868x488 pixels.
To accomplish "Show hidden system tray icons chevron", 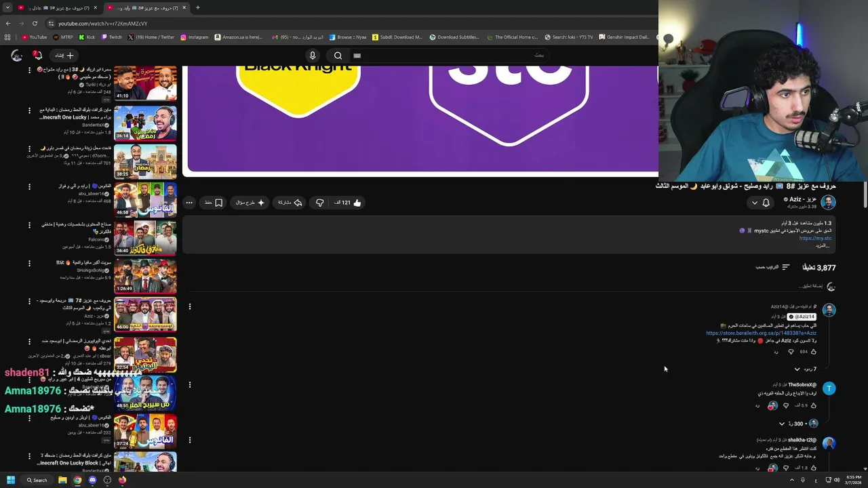I will click(x=792, y=480).
